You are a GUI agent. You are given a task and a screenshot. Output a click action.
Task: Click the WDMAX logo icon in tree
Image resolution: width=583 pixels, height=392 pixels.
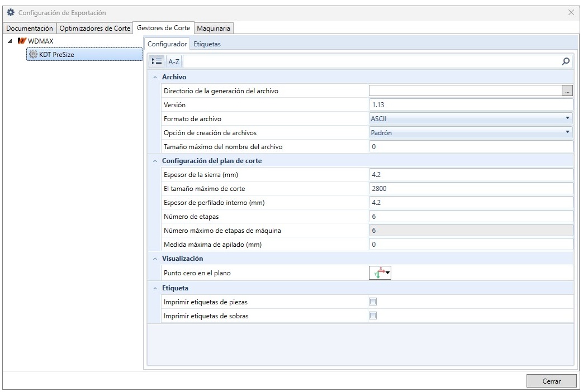tap(22, 41)
